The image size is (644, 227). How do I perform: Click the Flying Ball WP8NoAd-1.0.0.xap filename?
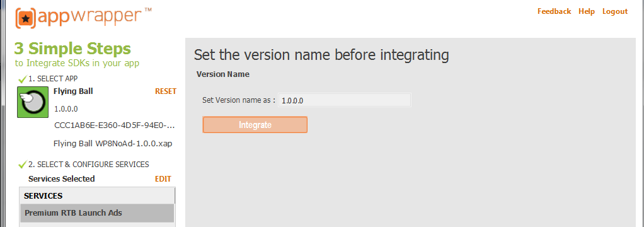[x=113, y=144]
